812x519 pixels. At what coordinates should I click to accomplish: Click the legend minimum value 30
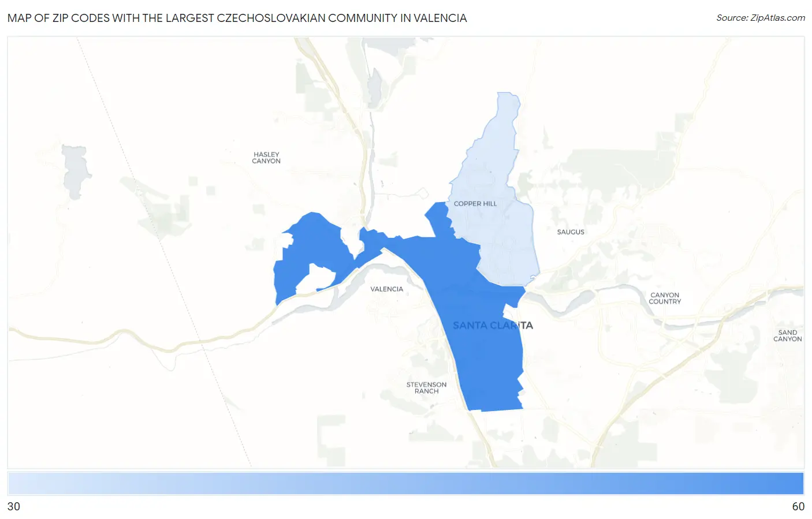tap(14, 507)
